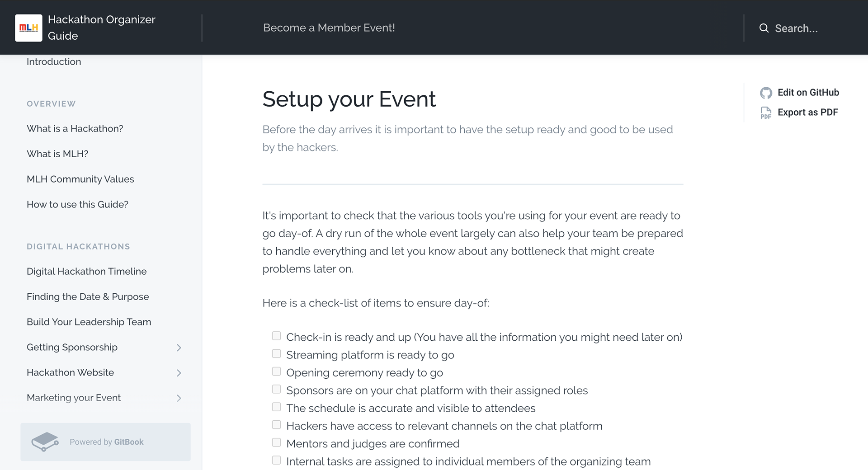This screenshot has height=470, width=868.
Task: Open What is a Hackathon? page
Action: [75, 128]
